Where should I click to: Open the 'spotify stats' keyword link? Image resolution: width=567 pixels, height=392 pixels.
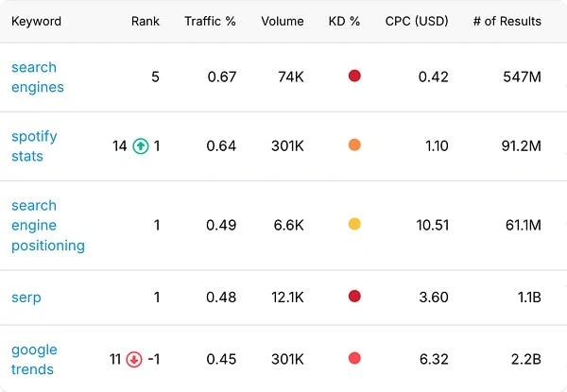(x=34, y=146)
